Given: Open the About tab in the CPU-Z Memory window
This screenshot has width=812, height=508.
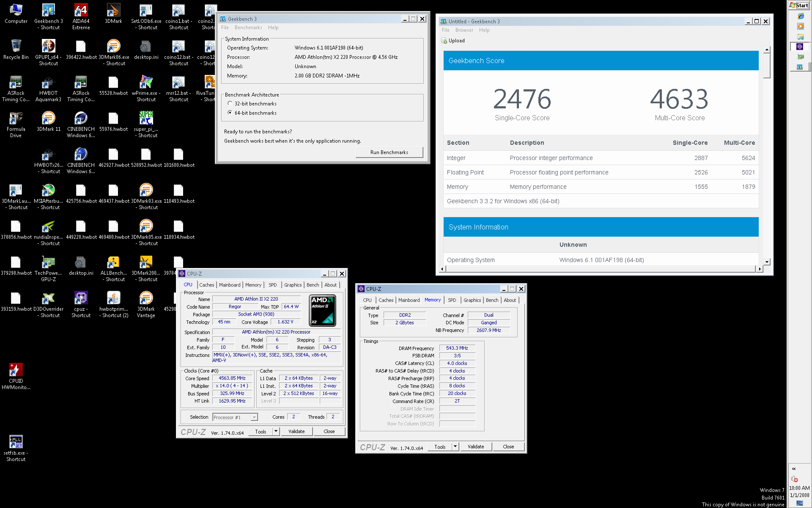Looking at the screenshot, I should (510, 300).
